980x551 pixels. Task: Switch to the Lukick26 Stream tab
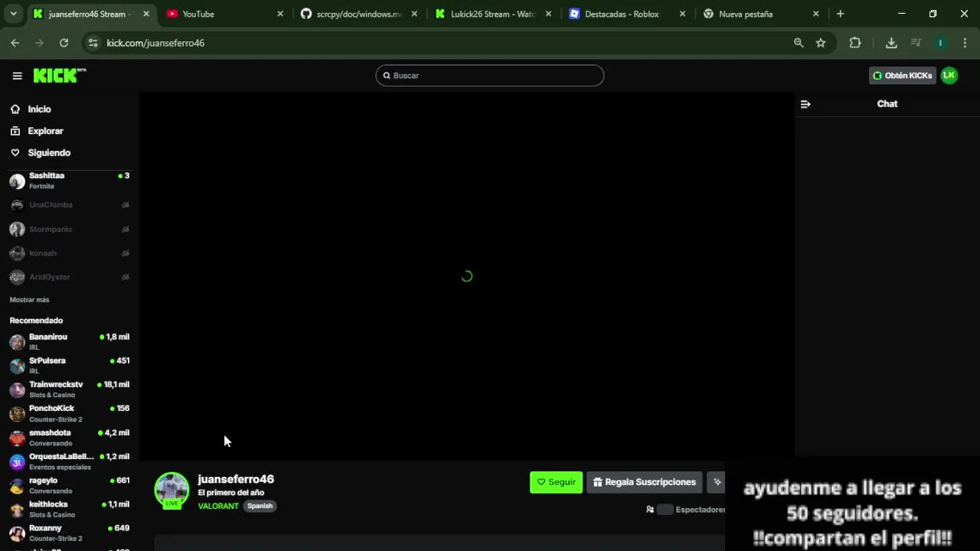pyautogui.click(x=492, y=14)
